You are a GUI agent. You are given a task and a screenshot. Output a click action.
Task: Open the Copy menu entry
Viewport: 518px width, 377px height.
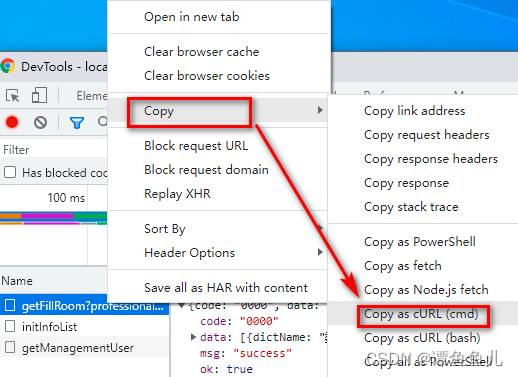pyautogui.click(x=219, y=110)
